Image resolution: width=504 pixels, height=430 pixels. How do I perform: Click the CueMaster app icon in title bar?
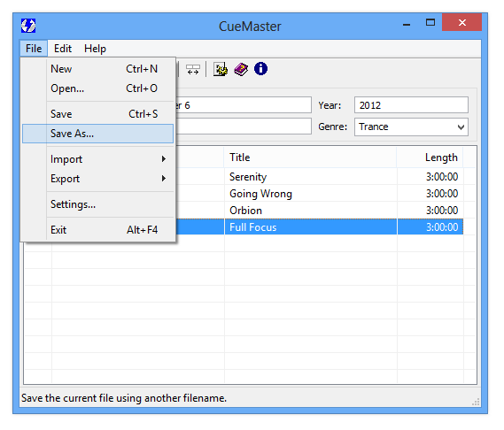pos(28,26)
